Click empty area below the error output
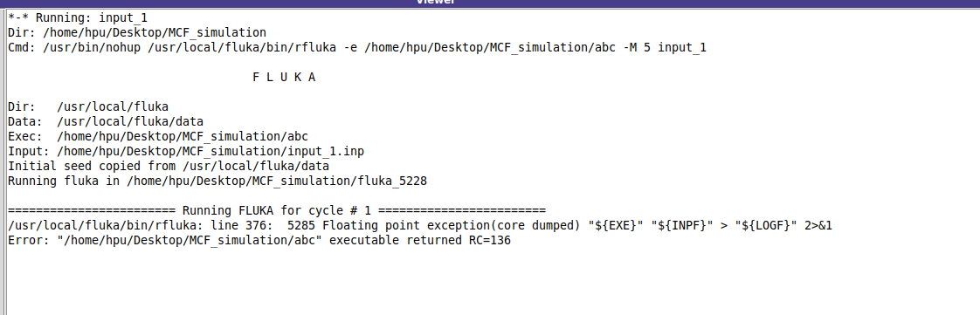This screenshot has height=315, width=980. [x=490, y=281]
